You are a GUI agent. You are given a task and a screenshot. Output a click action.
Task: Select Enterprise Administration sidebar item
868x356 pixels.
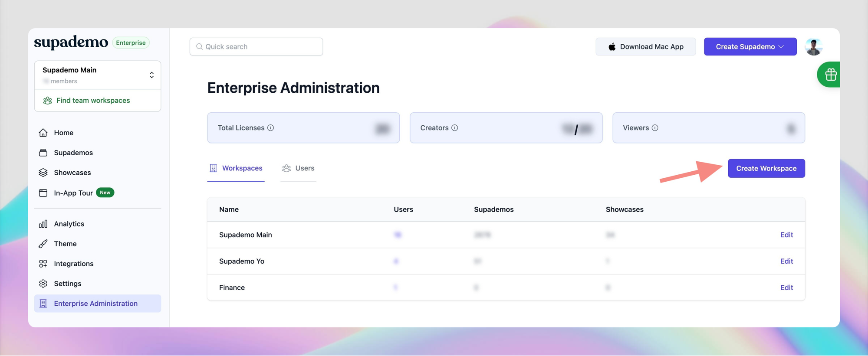pyautogui.click(x=98, y=304)
